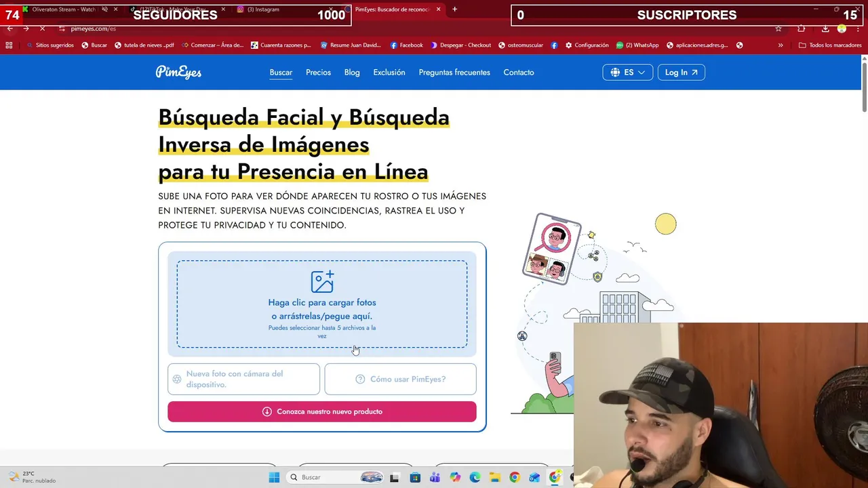
Task: Open Resume Juan David bookmark
Action: click(351, 45)
